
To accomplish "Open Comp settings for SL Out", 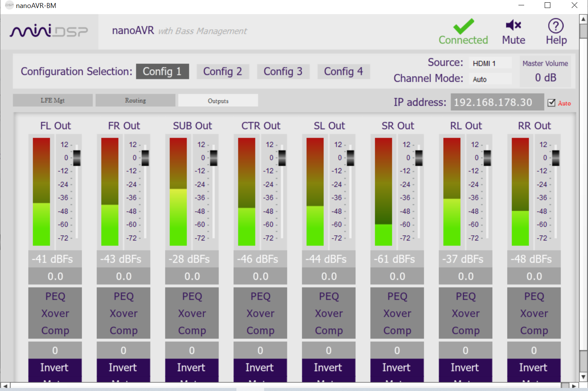I will coord(329,331).
